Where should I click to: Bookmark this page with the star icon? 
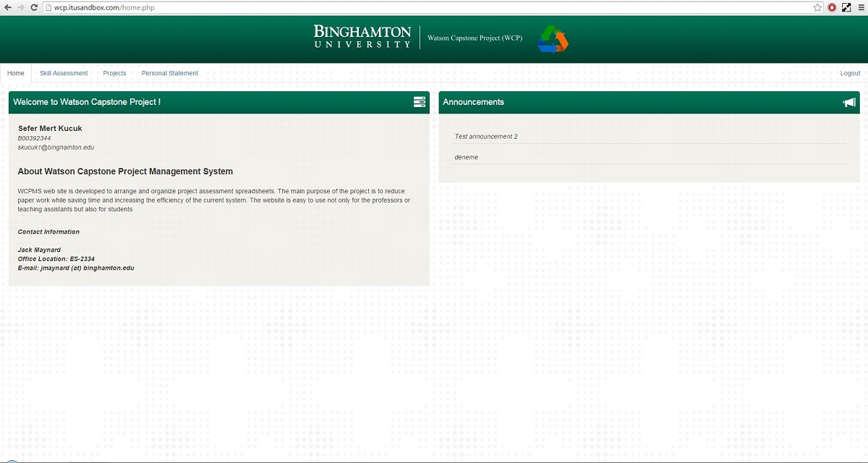[x=817, y=7]
